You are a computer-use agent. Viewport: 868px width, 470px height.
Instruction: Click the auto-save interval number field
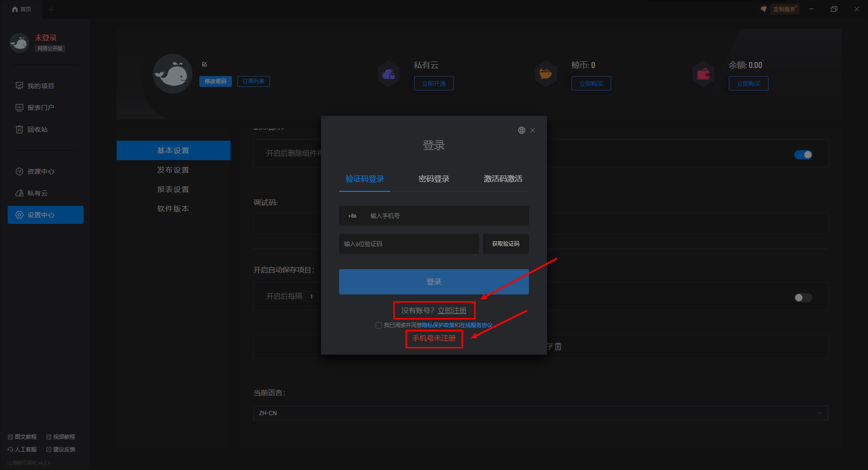(311, 296)
